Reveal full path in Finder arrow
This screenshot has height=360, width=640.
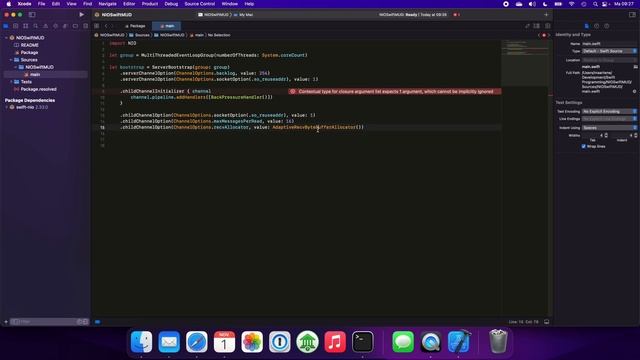(635, 91)
